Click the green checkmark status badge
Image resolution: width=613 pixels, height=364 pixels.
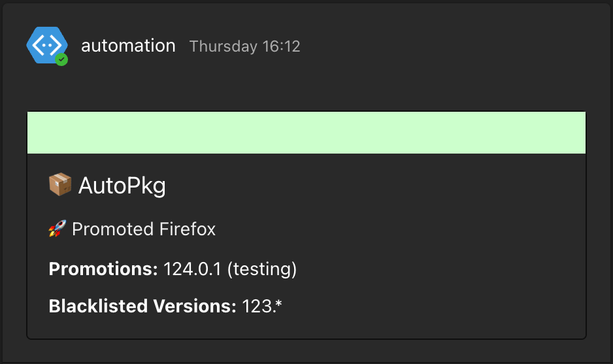click(x=61, y=59)
